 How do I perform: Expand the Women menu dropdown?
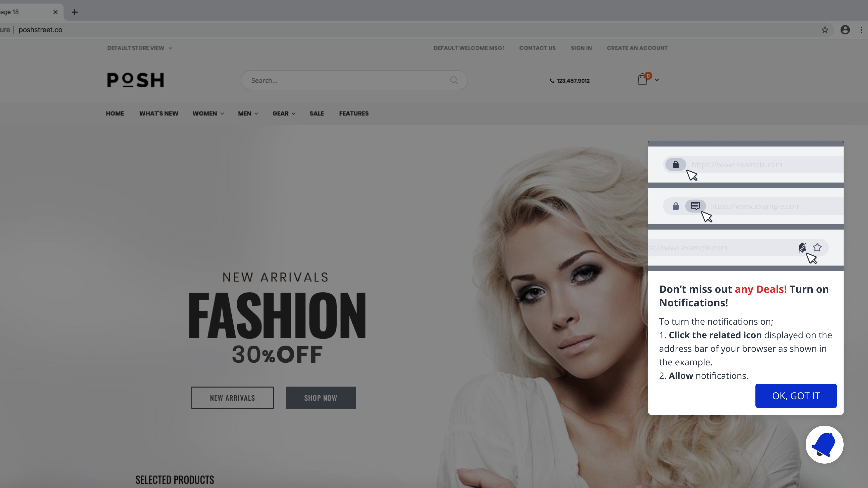(x=208, y=113)
